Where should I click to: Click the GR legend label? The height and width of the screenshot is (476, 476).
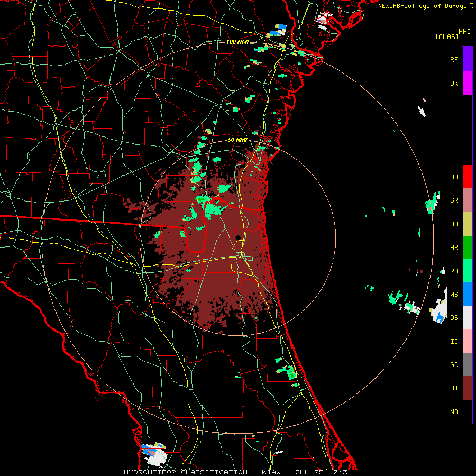tap(454, 200)
